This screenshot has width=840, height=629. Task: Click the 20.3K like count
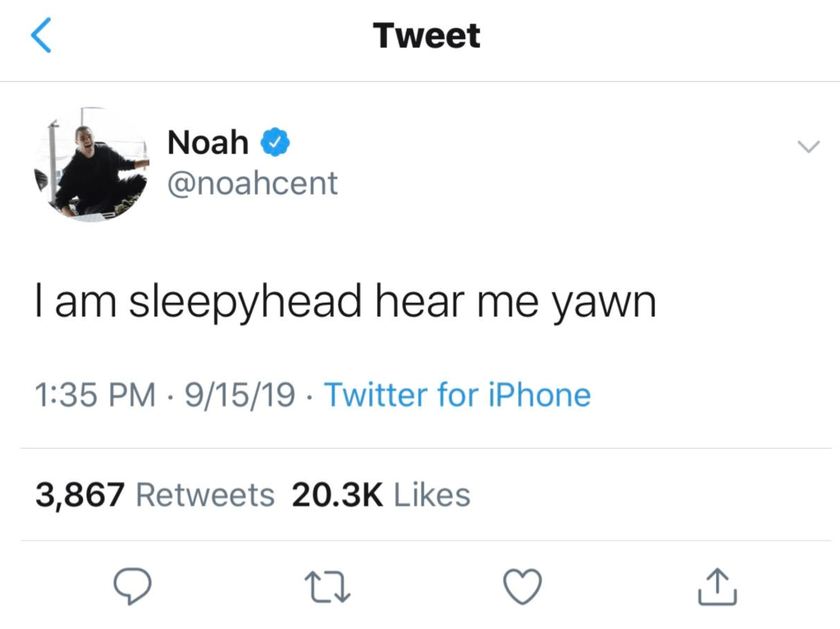[x=338, y=495]
